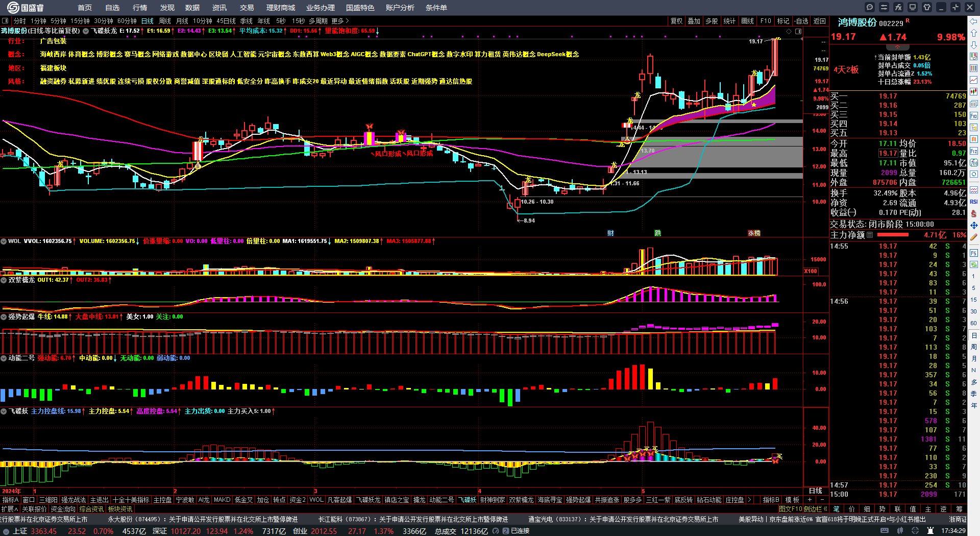
Task: Select the 筹 tab below tick list
Action: click(959, 509)
